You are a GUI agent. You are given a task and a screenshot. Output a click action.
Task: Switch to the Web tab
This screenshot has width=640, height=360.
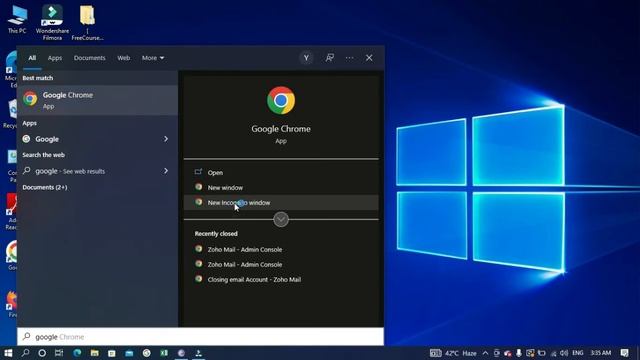124,58
